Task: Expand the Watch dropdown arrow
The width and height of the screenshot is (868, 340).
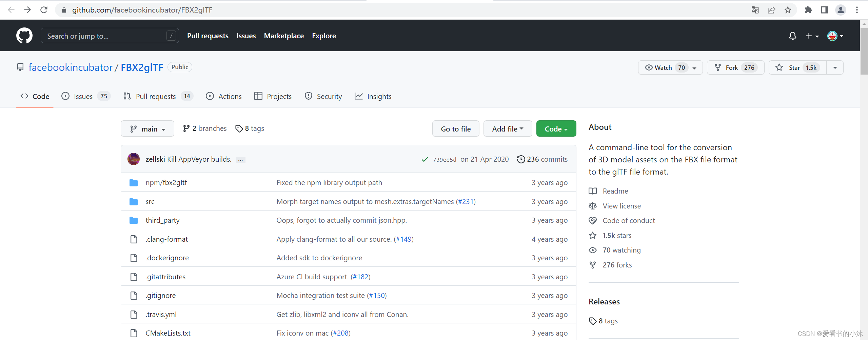Action: pyautogui.click(x=694, y=68)
